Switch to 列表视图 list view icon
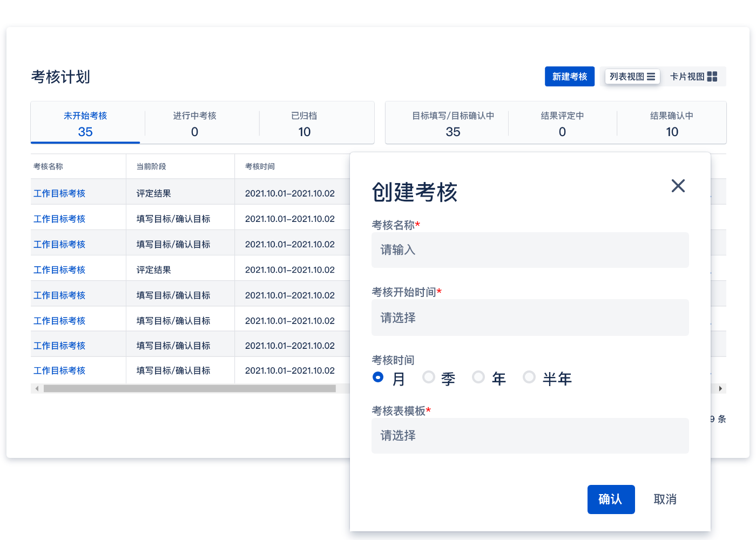 tap(651, 77)
